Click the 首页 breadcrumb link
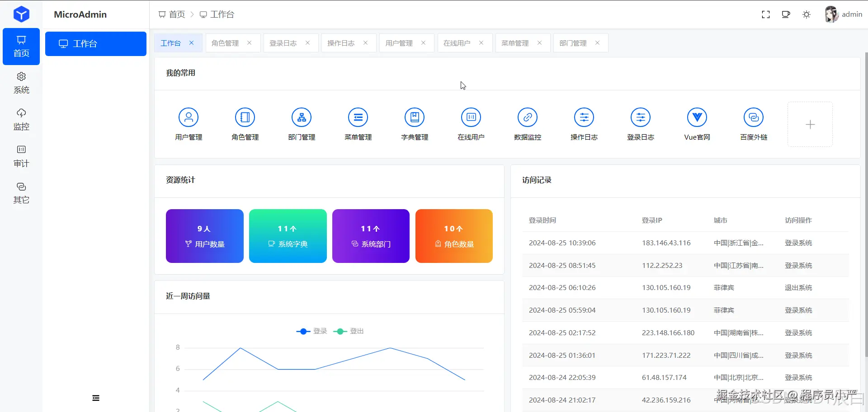Screen dimensions: 868x412 click(176, 14)
